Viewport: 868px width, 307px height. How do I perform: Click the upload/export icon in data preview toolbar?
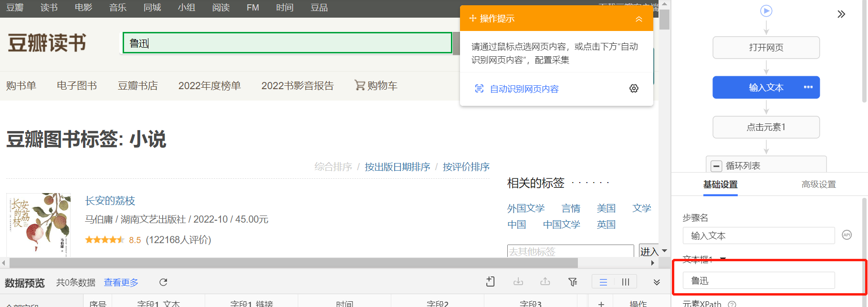click(545, 282)
